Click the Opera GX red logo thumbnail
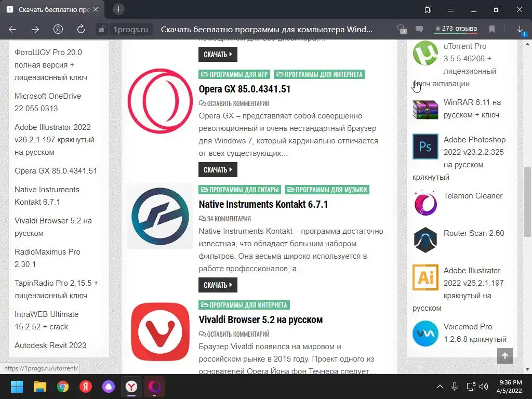Viewport: 532px width, 399px height. [x=160, y=101]
